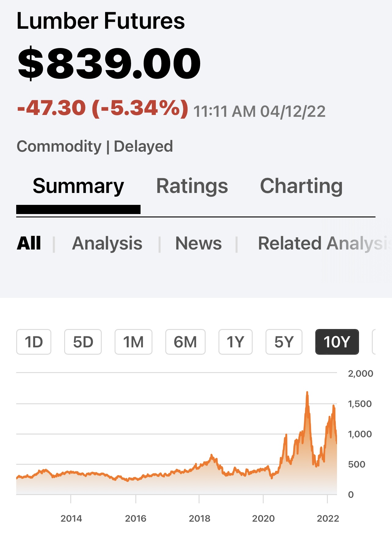Filter feed by News

198,243
